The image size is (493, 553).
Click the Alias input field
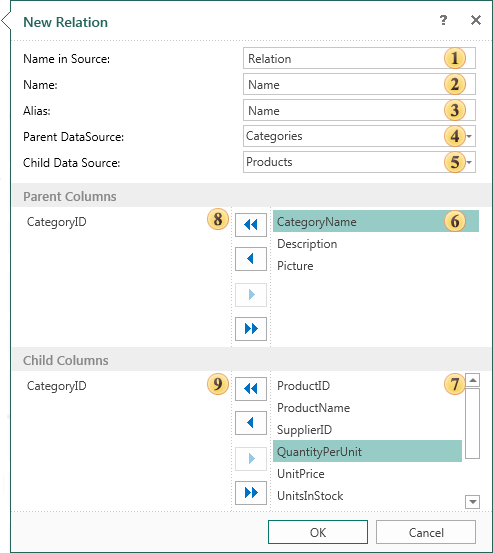pos(359,110)
